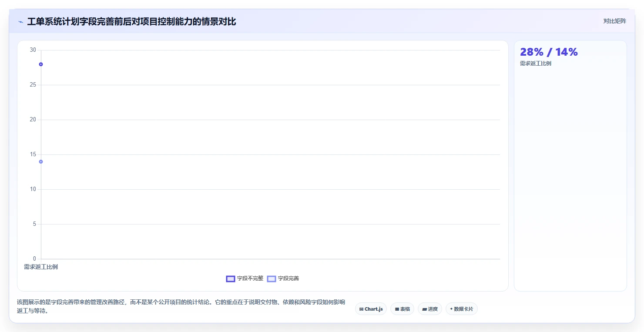Click the y-axis tick label 20
The width and height of the screenshot is (644, 332).
click(x=33, y=120)
